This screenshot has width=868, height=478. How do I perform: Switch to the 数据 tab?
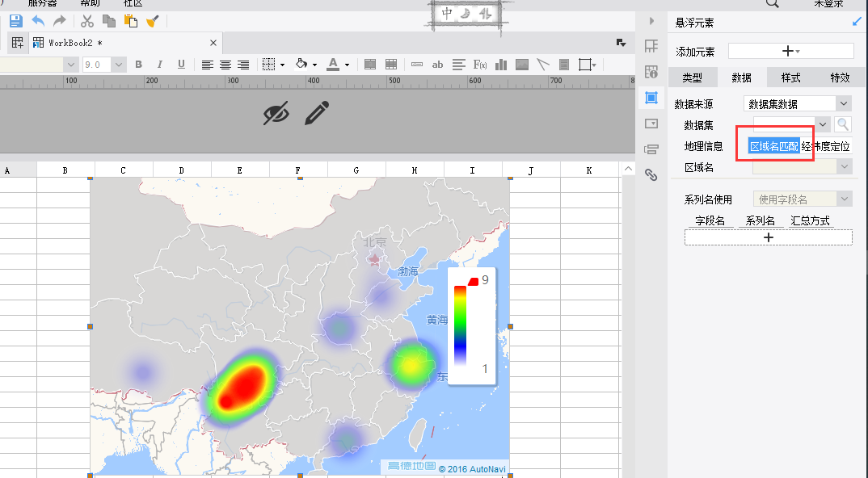pos(742,78)
